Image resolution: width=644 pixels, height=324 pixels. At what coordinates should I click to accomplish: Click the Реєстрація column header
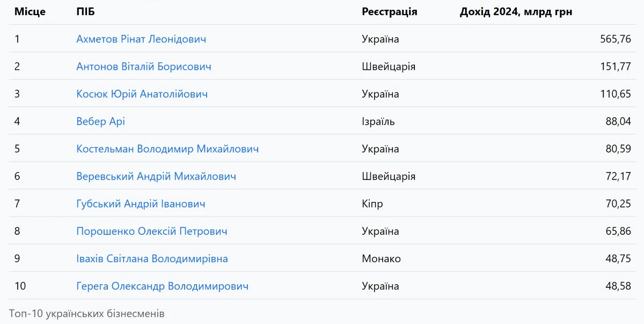pos(389,12)
